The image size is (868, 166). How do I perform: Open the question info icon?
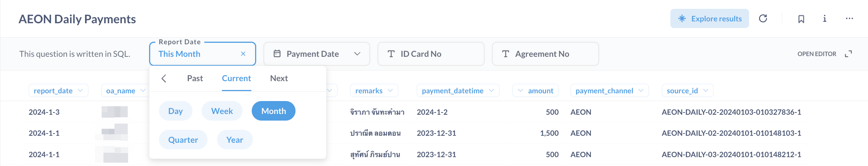coord(825,18)
